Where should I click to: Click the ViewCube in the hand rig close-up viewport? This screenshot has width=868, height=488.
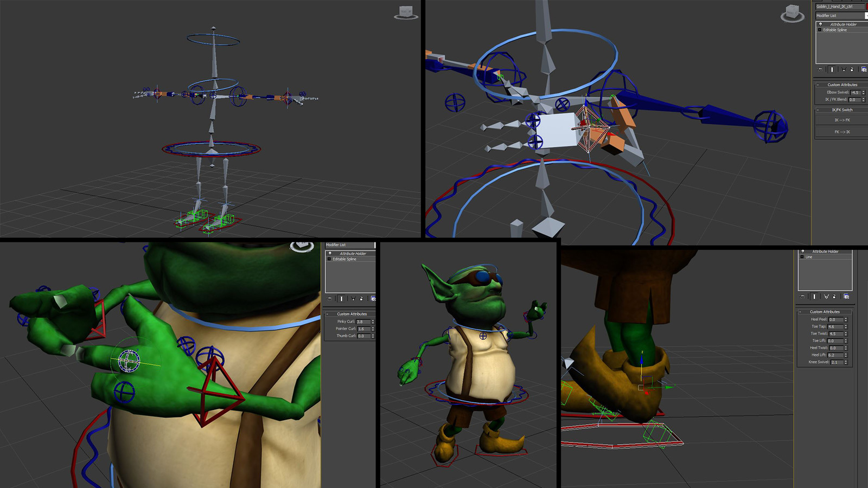pyautogui.click(x=792, y=13)
